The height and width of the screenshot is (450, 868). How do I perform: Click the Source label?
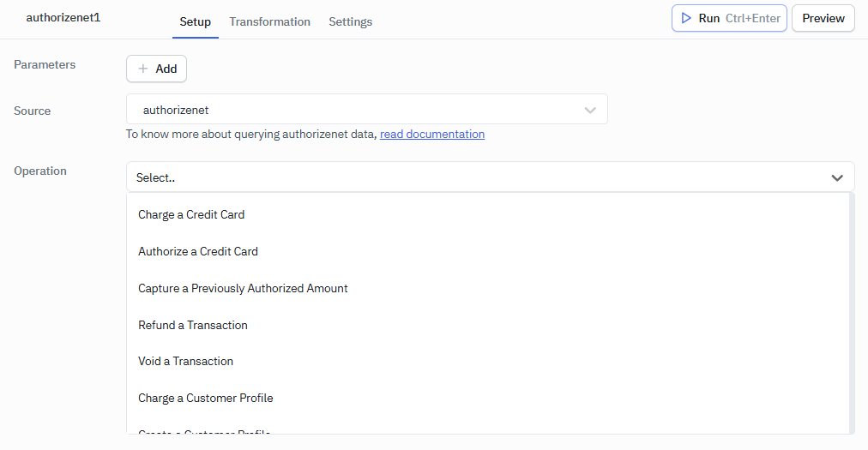(x=32, y=111)
